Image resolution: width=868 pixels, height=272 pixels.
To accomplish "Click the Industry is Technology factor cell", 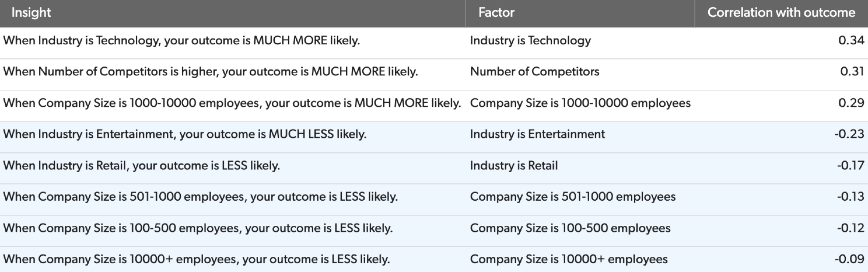I will [x=530, y=40].
